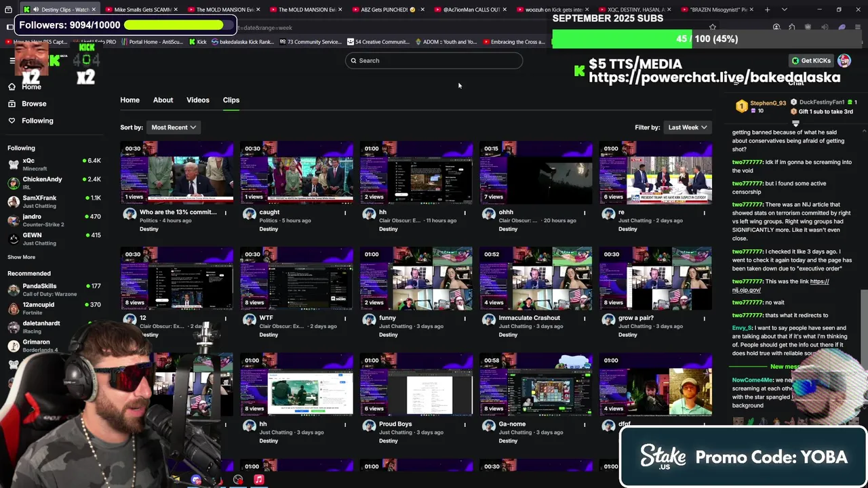Close the 'Destiny Clips - Watch' browser tab

(x=94, y=9)
